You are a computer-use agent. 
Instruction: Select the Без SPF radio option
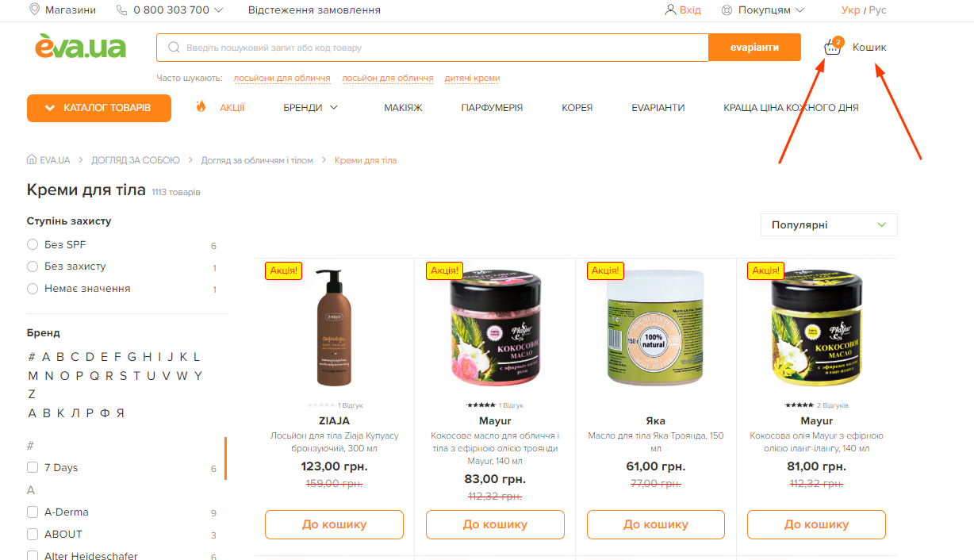tap(33, 244)
